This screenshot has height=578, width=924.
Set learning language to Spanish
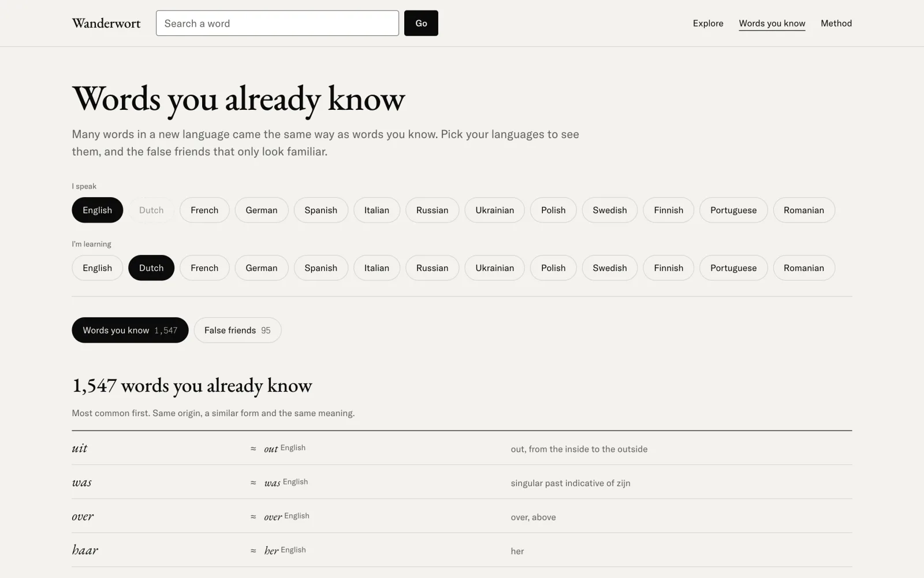[321, 268]
